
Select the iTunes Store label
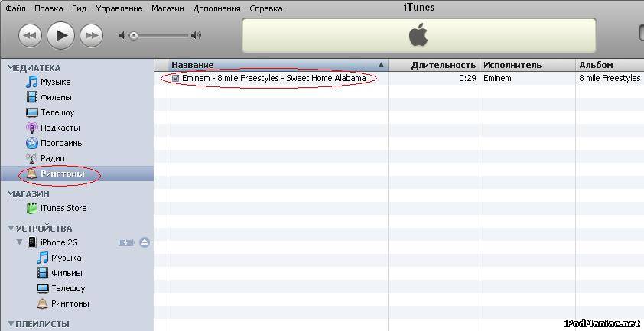[63, 208]
